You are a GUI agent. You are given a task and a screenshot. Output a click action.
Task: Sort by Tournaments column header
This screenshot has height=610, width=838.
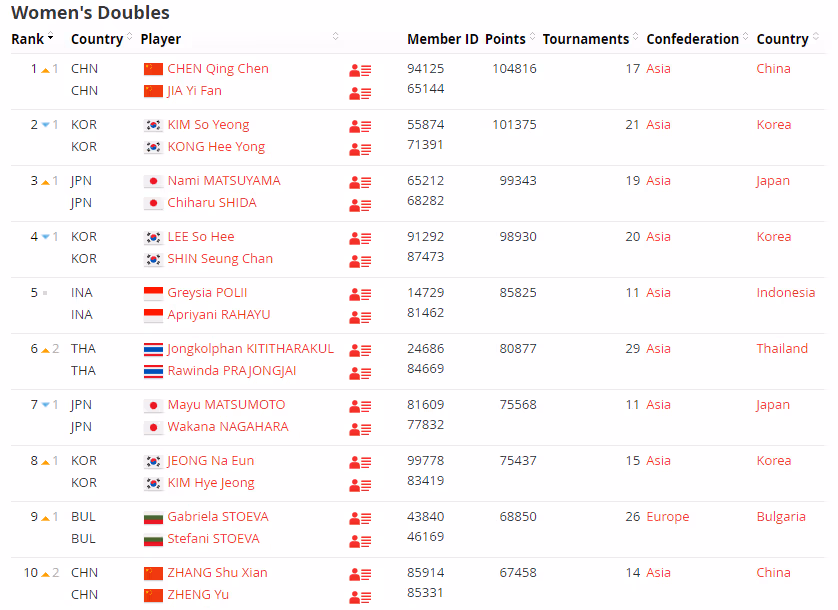coord(586,39)
